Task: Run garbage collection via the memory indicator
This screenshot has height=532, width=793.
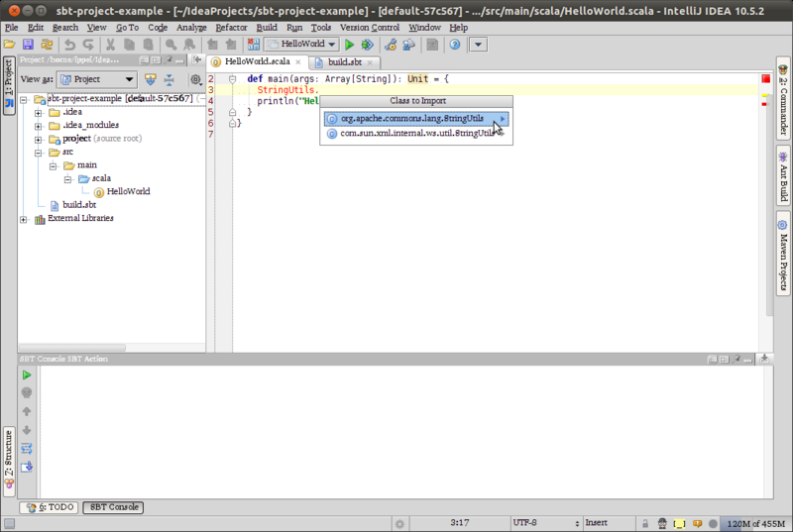Action: tap(756, 523)
